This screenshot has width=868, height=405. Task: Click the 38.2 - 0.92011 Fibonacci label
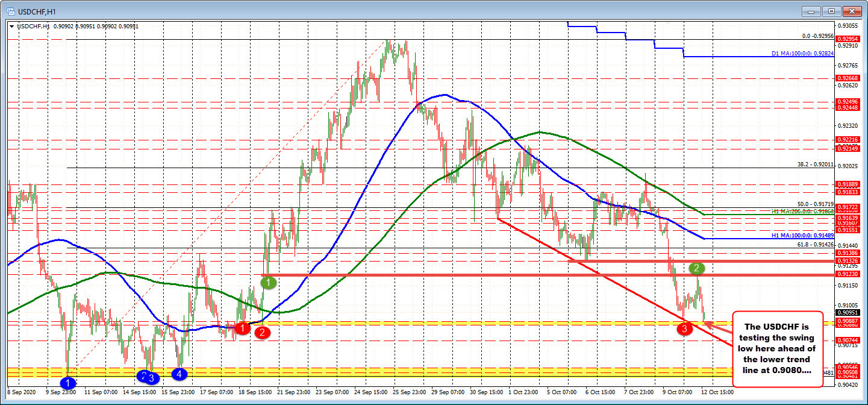[815, 164]
